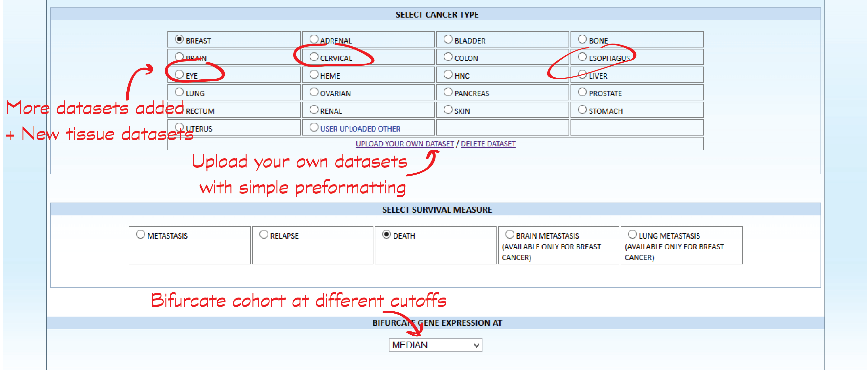Select UTERUS cancer type
Image resolution: width=868 pixels, height=370 pixels.
click(179, 127)
